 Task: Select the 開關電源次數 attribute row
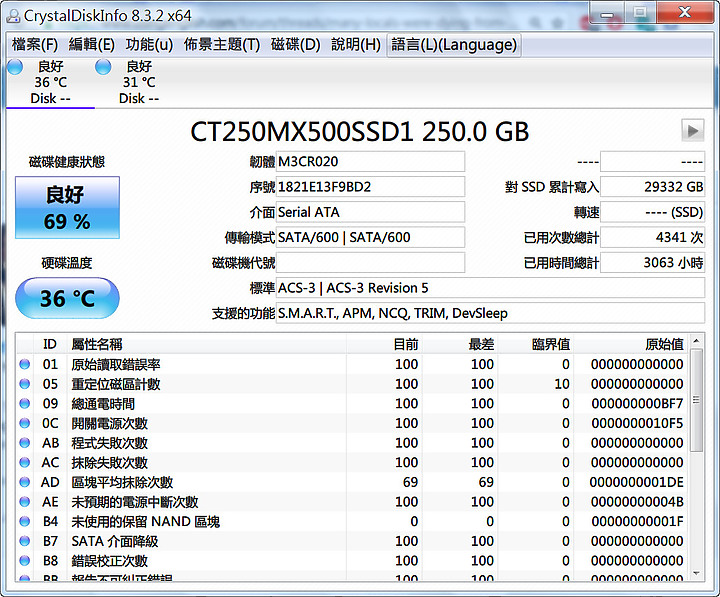[352, 423]
